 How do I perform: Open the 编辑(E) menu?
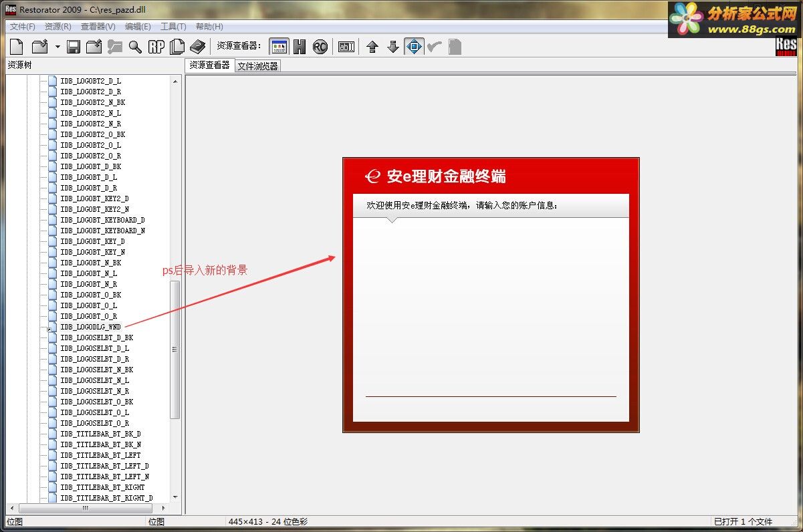[x=138, y=27]
